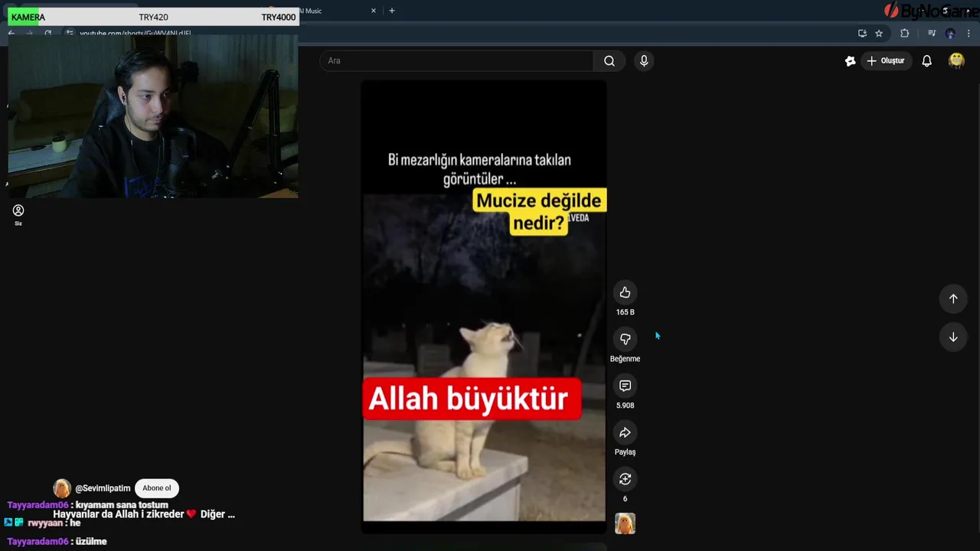Go to previous Short with up arrow
This screenshot has height=551, width=980.
[953, 298]
